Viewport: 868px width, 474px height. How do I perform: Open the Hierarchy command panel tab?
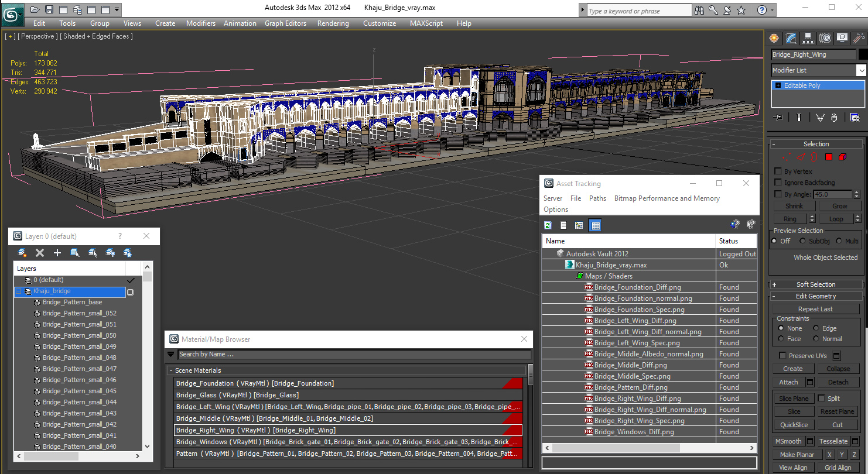click(808, 38)
